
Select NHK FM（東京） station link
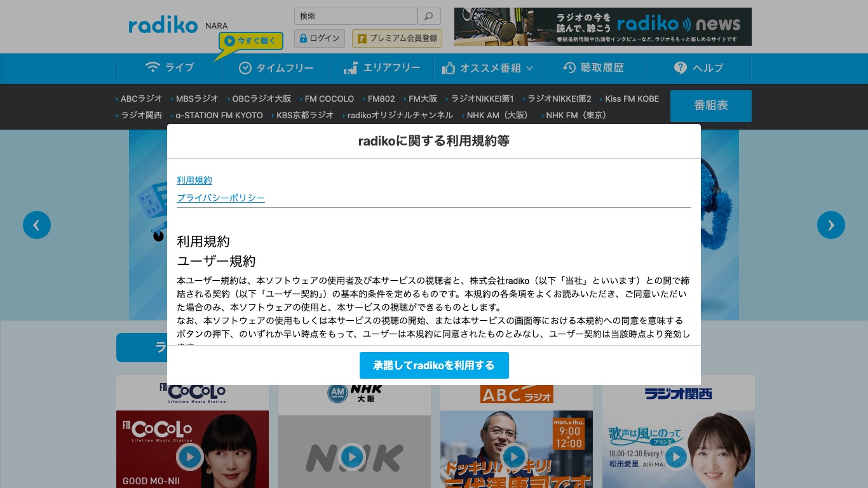[x=576, y=115]
